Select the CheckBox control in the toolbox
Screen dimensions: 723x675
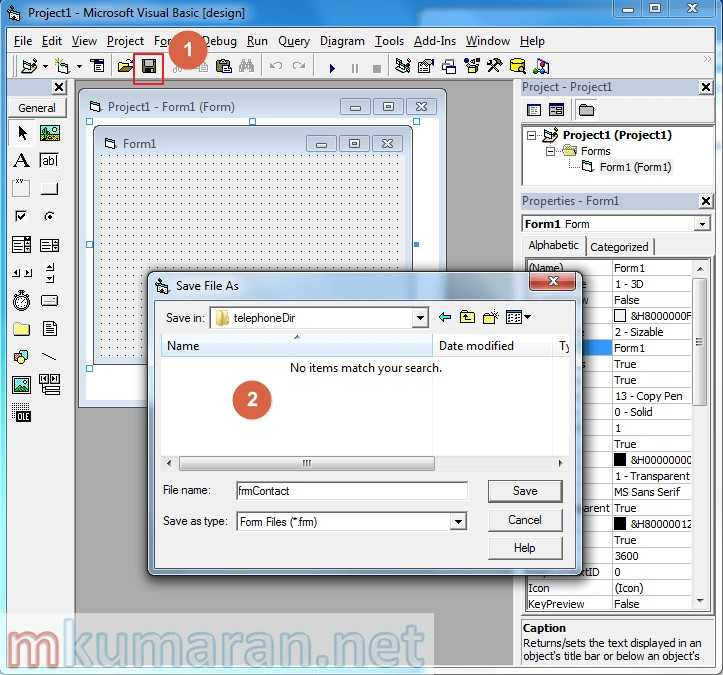pyautogui.click(x=21, y=216)
